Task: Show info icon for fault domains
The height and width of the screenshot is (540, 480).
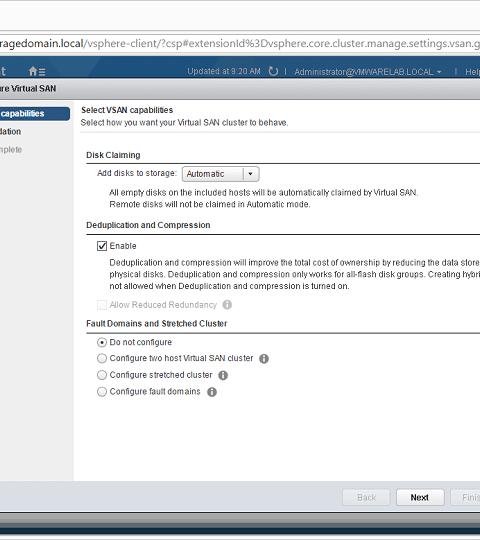Action: [212, 392]
